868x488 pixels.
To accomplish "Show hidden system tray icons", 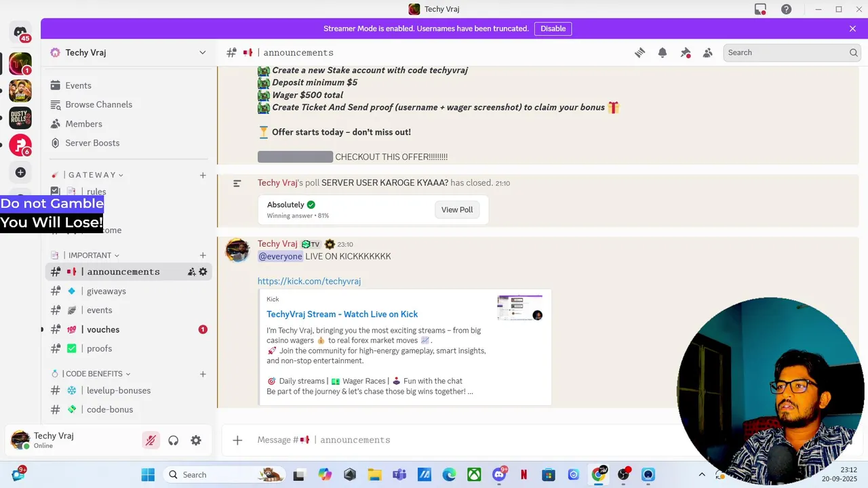I will click(702, 474).
